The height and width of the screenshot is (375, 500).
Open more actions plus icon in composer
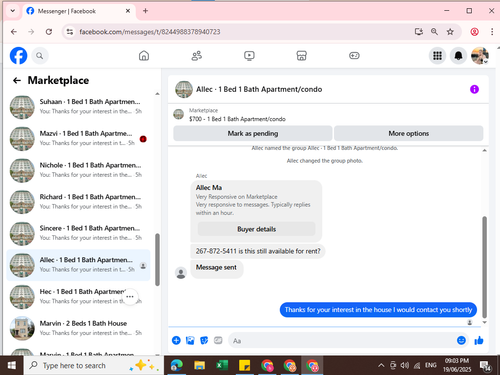176,340
